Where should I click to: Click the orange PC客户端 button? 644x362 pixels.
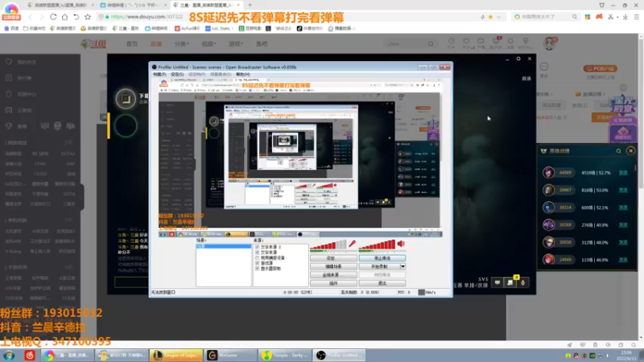tap(601, 68)
